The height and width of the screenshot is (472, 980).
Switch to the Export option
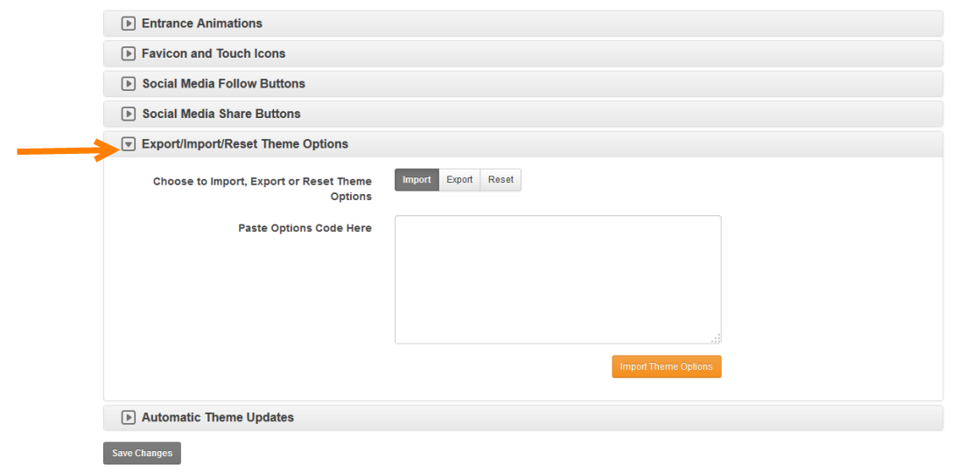[x=459, y=180]
